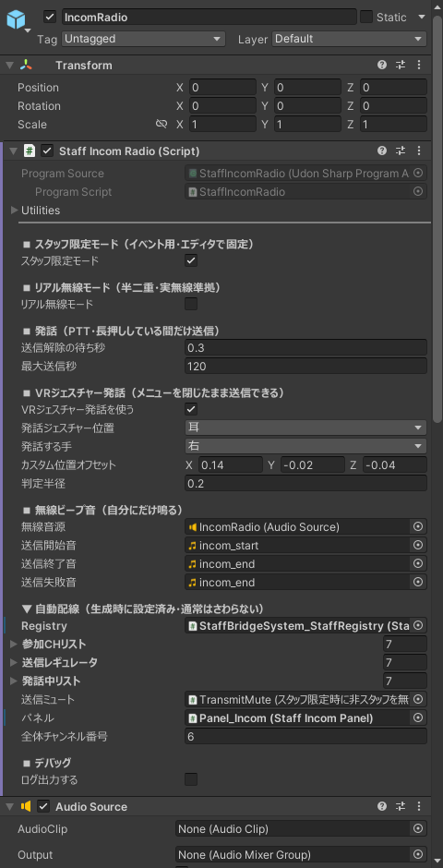Open object picker for Program Source
Screen dimensions: 443x868
[418, 174]
